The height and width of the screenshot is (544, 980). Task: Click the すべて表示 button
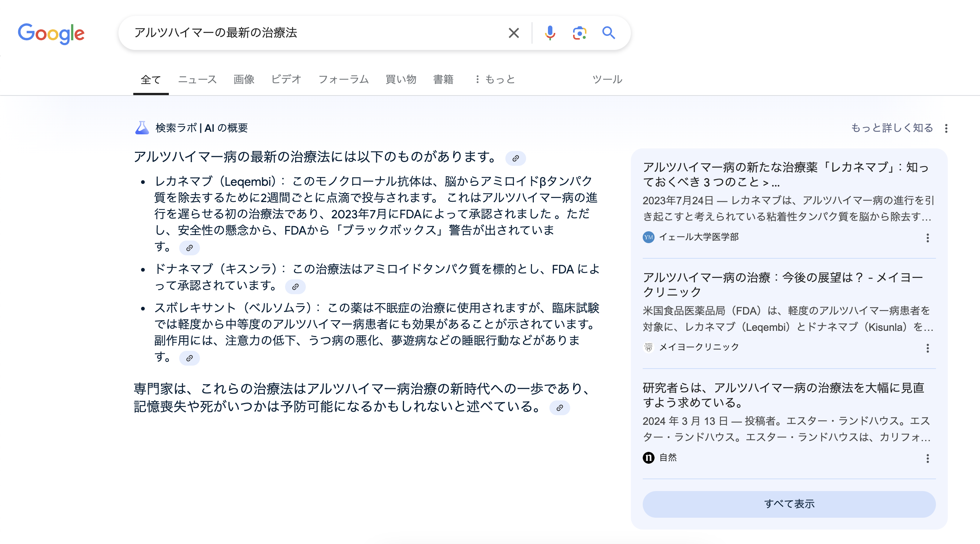pos(789,504)
